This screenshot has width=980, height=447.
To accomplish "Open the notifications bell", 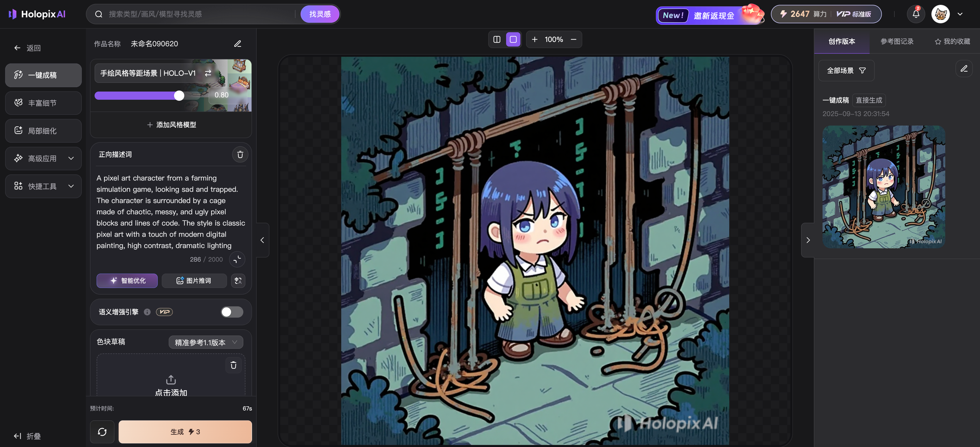I will coord(916,15).
